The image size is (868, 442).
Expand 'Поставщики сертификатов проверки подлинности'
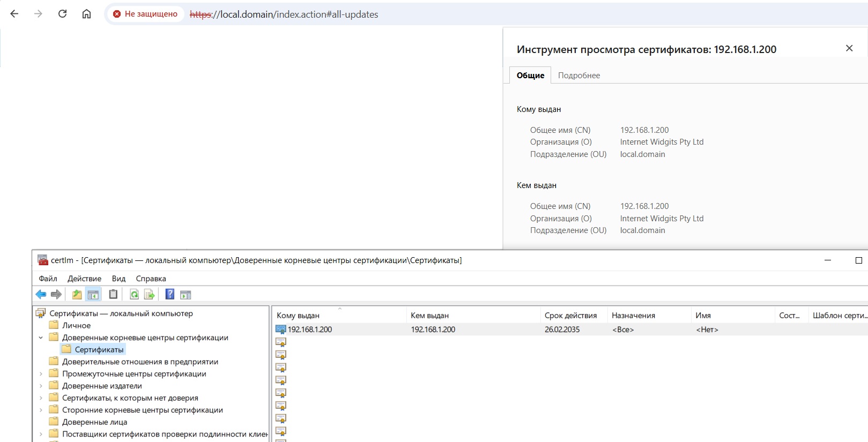tap(41, 434)
